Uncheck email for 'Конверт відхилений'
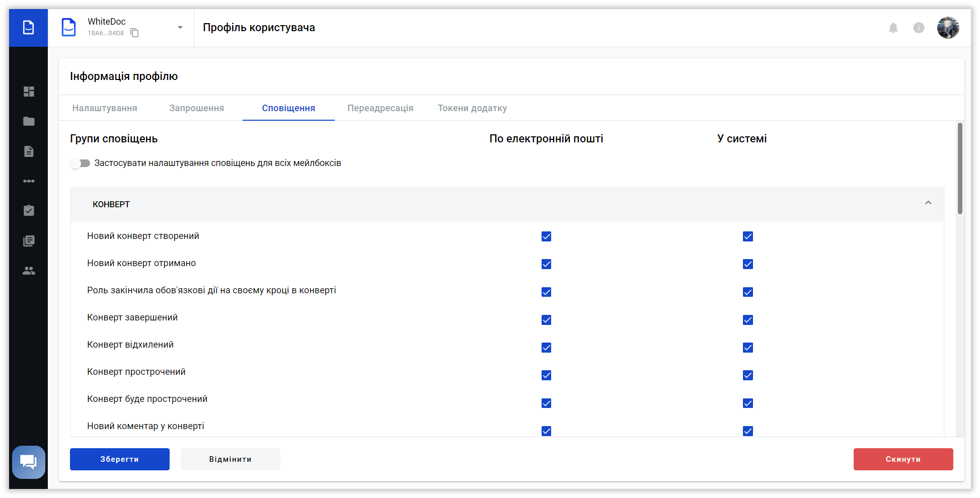 [x=546, y=348]
